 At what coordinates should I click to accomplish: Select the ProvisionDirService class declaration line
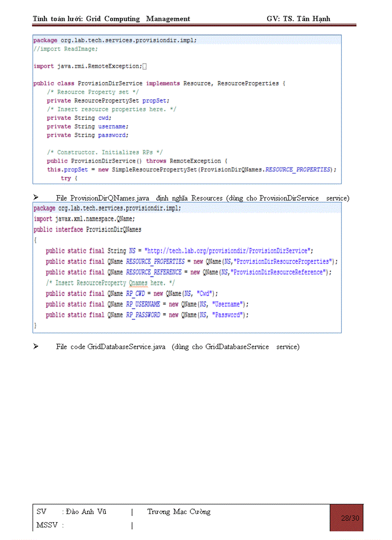pyautogui.click(x=159, y=83)
